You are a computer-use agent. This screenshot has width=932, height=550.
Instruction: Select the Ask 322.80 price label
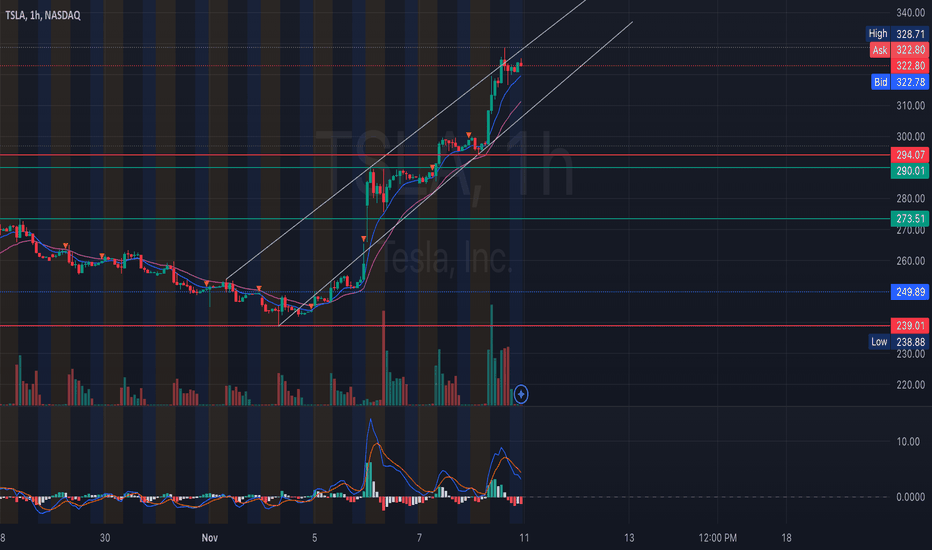(x=899, y=50)
